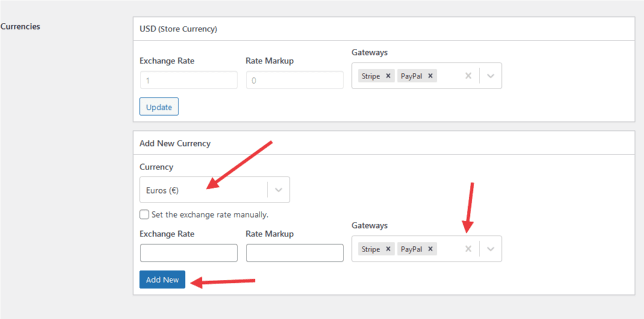Click the empty Rate Markup field for new currency

(295, 253)
